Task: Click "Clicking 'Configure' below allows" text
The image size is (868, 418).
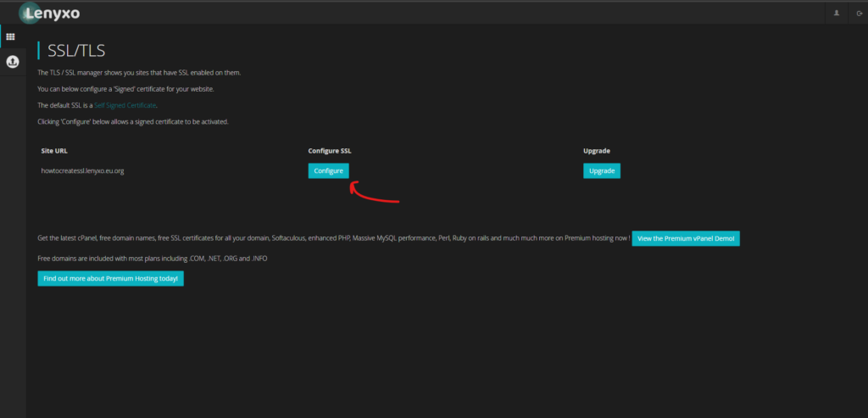Action: click(x=133, y=122)
